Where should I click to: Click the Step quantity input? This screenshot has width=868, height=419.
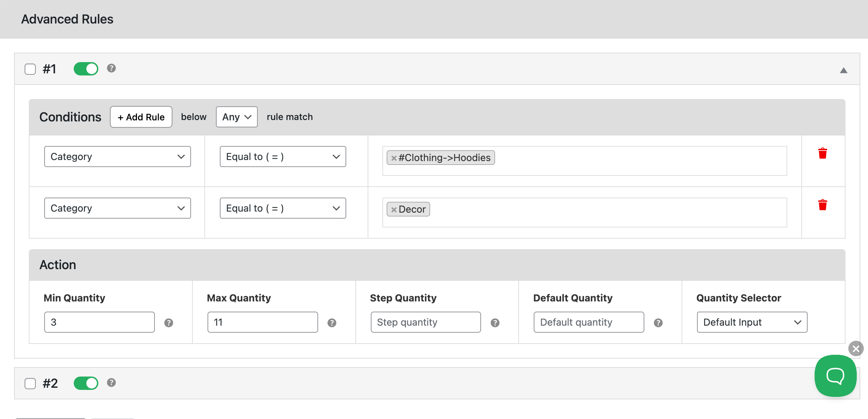click(426, 322)
